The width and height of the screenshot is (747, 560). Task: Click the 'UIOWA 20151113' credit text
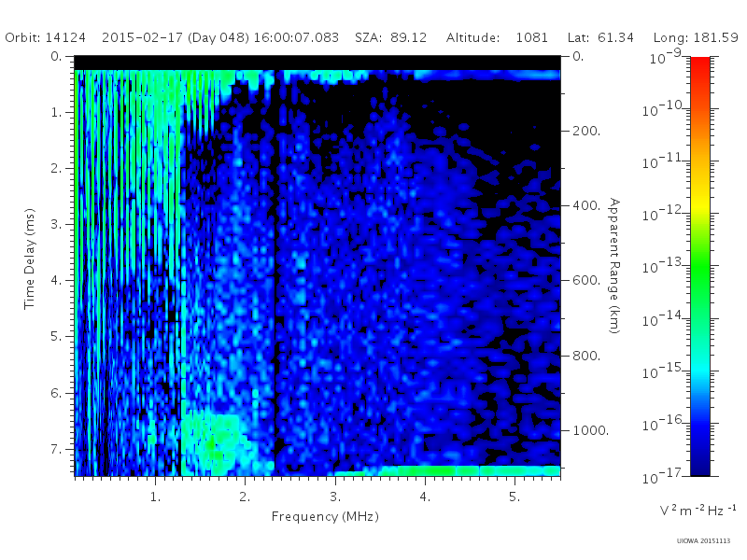[703, 540]
